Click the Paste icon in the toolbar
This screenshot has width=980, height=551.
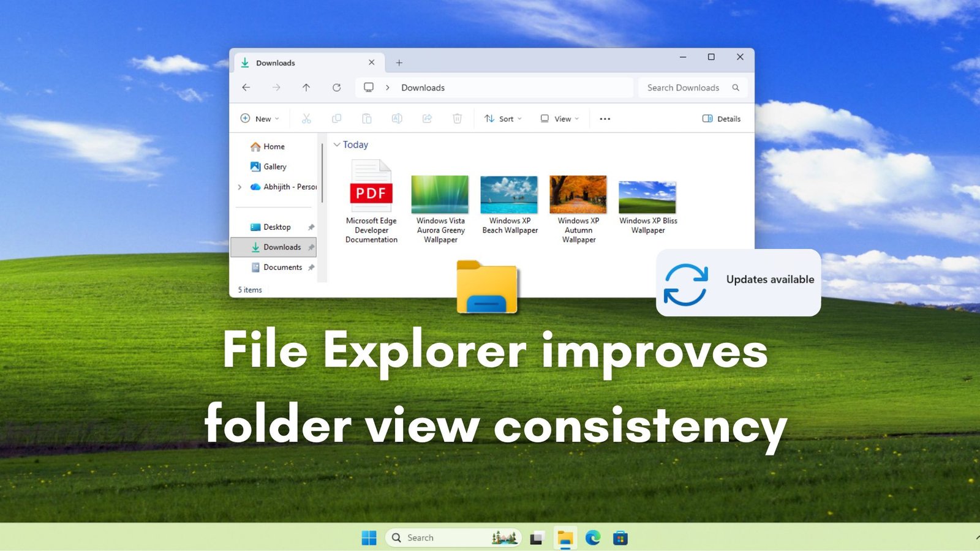pyautogui.click(x=367, y=118)
